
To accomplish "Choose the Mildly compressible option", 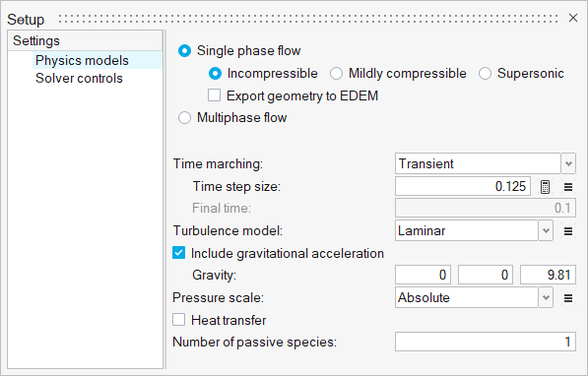I will point(336,74).
